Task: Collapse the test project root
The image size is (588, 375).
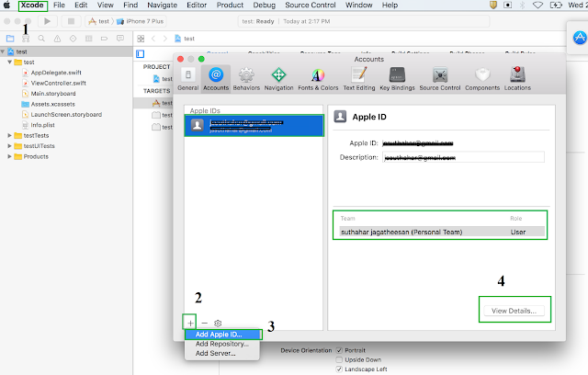Action: [x=3, y=51]
